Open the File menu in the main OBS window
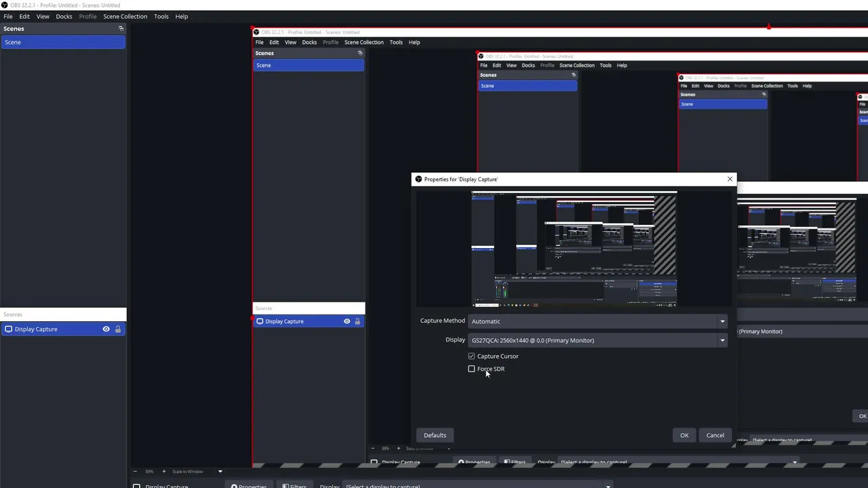This screenshot has height=488, width=868. coord(8,16)
